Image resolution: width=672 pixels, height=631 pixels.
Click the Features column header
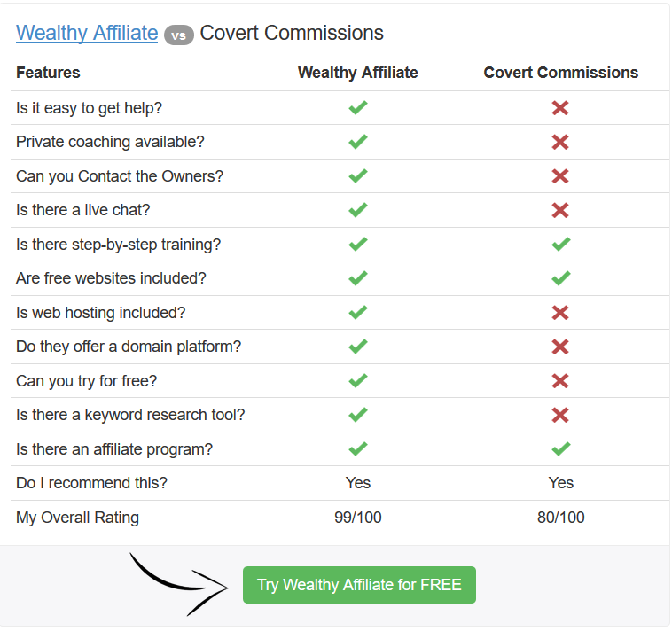coord(48,73)
